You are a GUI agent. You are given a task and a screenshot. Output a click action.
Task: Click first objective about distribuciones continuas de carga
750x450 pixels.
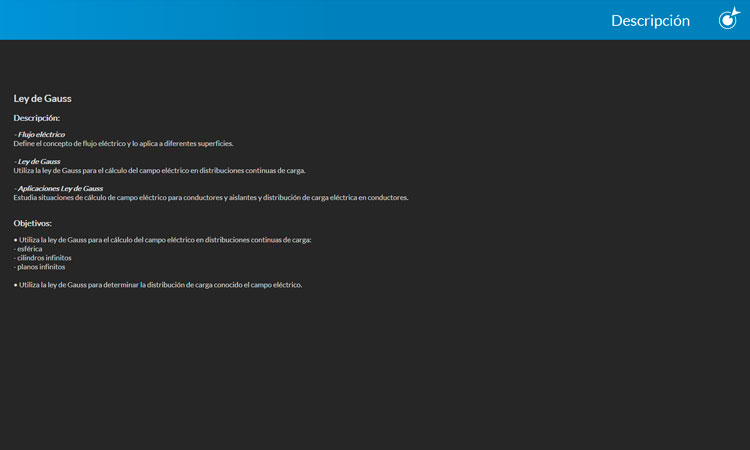[x=165, y=240]
